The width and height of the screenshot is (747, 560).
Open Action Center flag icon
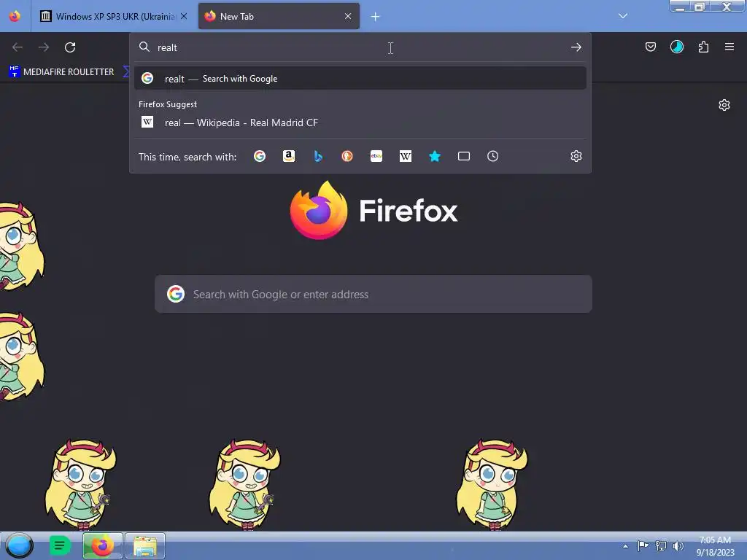click(x=643, y=545)
